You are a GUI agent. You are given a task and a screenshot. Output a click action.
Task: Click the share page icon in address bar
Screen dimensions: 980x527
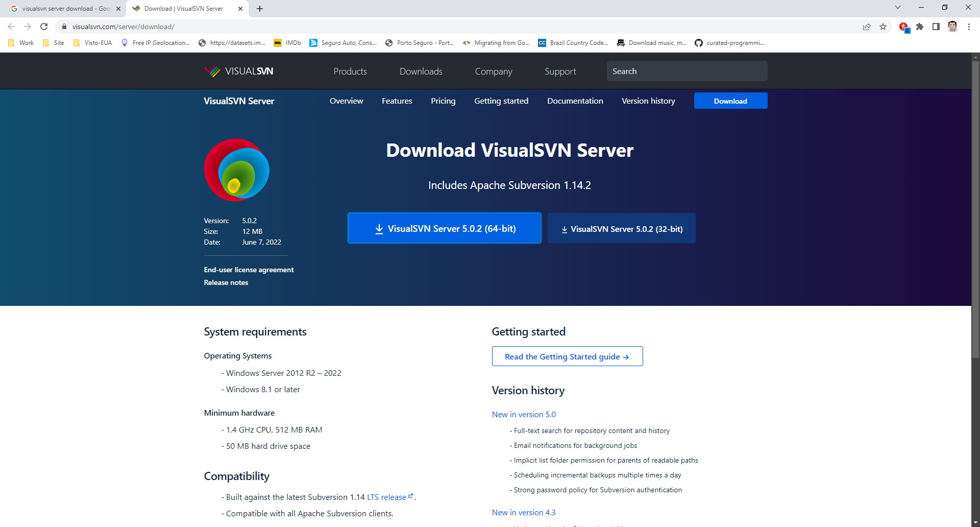[867, 27]
